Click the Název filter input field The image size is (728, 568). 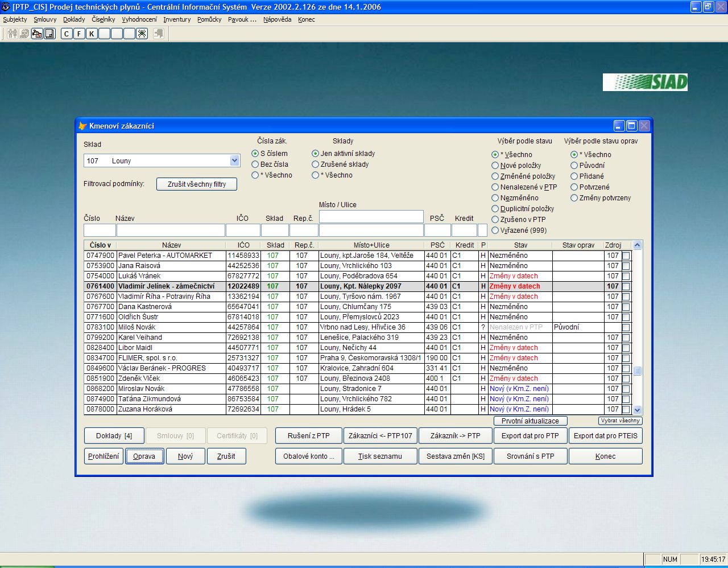(x=171, y=231)
